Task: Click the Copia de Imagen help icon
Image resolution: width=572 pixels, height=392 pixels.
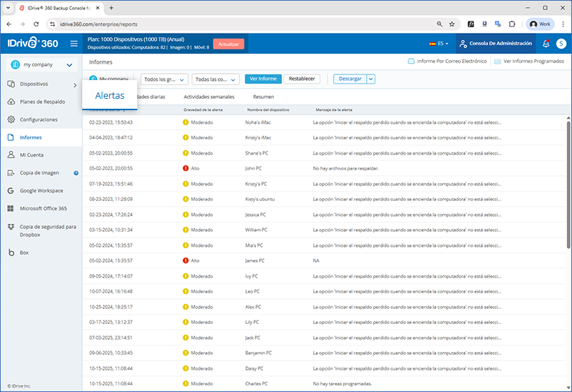Action: point(76,173)
